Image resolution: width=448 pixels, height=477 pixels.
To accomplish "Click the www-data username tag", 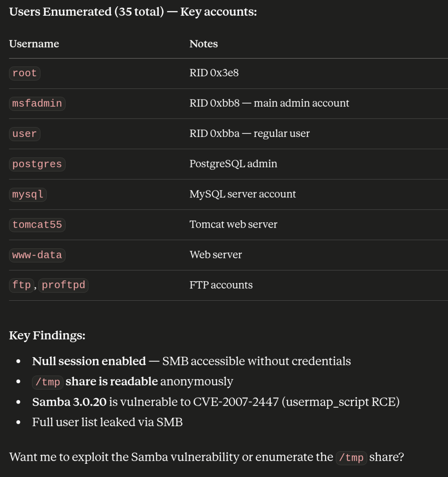I will pos(37,255).
